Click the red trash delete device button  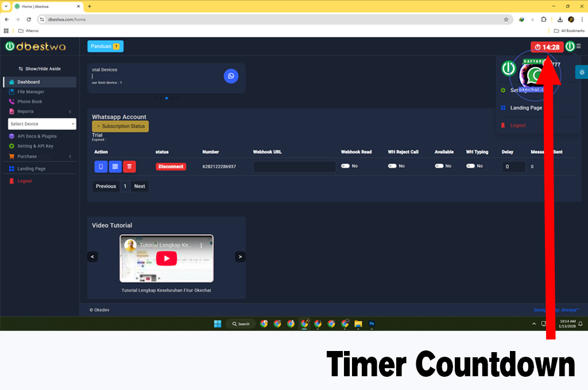click(129, 166)
